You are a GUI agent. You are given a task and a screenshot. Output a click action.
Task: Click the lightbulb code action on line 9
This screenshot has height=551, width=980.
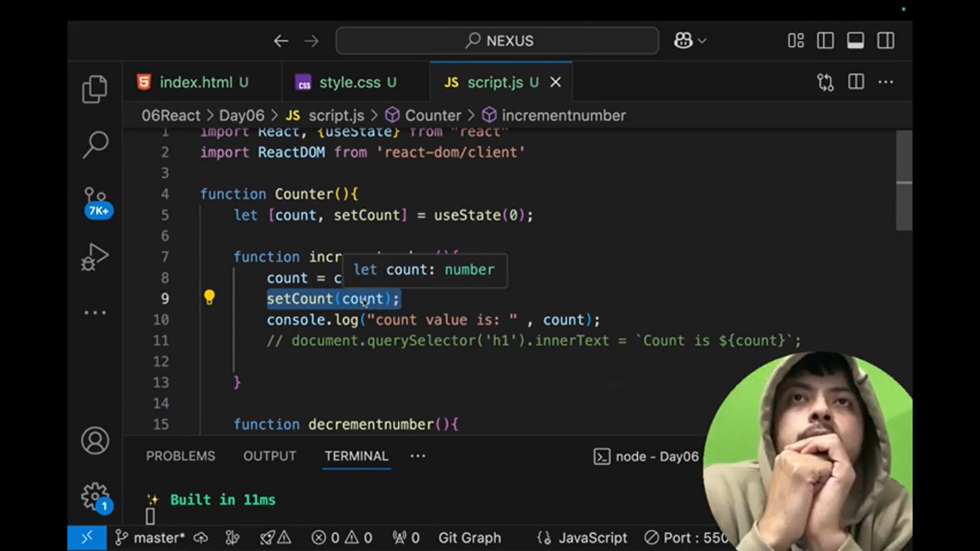click(x=209, y=298)
